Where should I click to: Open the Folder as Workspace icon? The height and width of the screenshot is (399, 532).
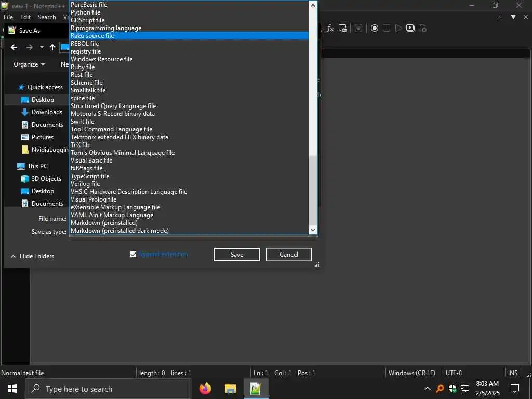coord(343,28)
